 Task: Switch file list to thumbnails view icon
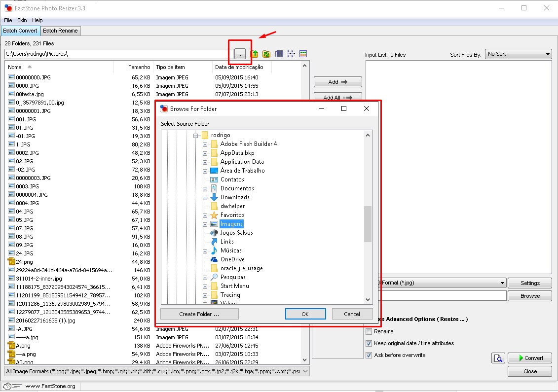pyautogui.click(x=303, y=54)
